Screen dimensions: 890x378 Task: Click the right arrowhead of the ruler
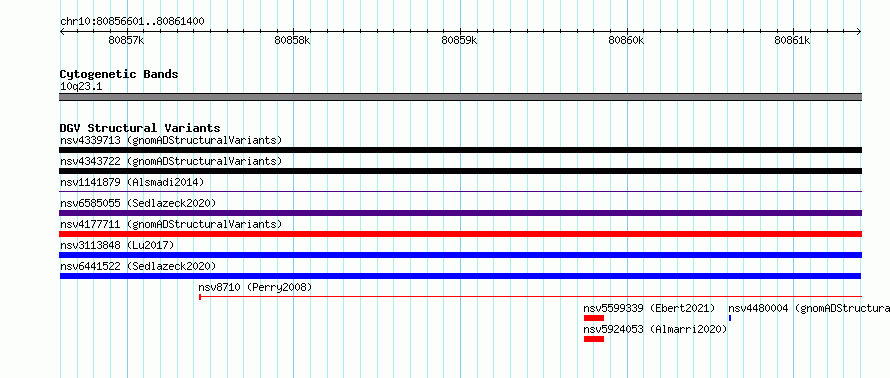859,32
